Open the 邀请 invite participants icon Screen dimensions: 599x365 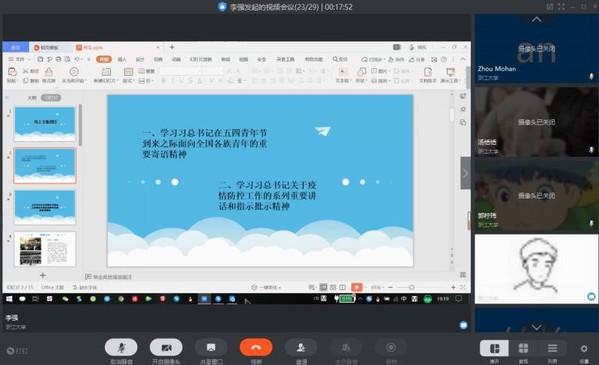pos(301,347)
